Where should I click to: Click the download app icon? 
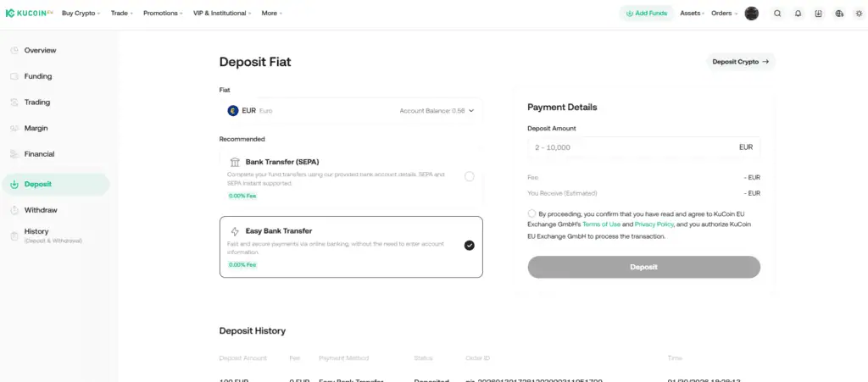click(x=818, y=14)
